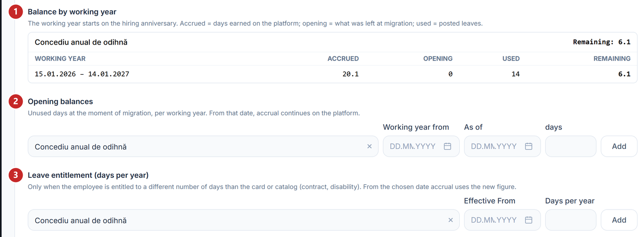Click the Opening balances heading
Image resolution: width=644 pixels, height=237 pixels.
click(x=61, y=101)
